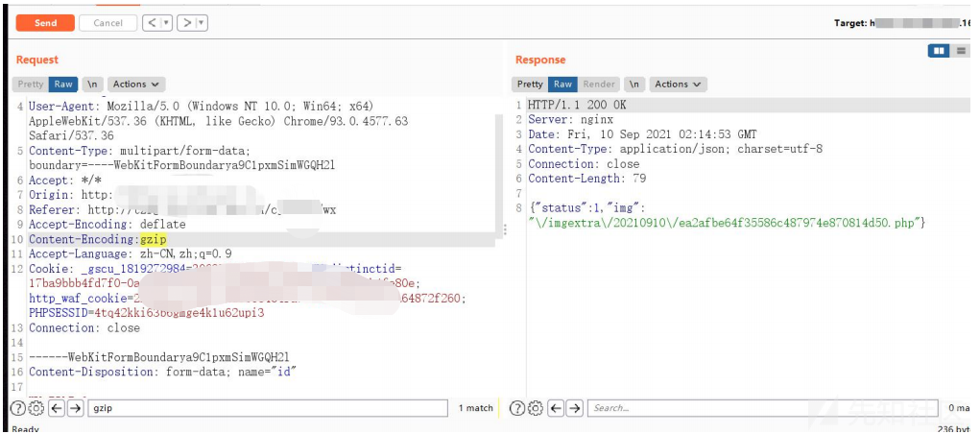Click the request search help icon
The image size is (980, 434).
click(x=17, y=408)
